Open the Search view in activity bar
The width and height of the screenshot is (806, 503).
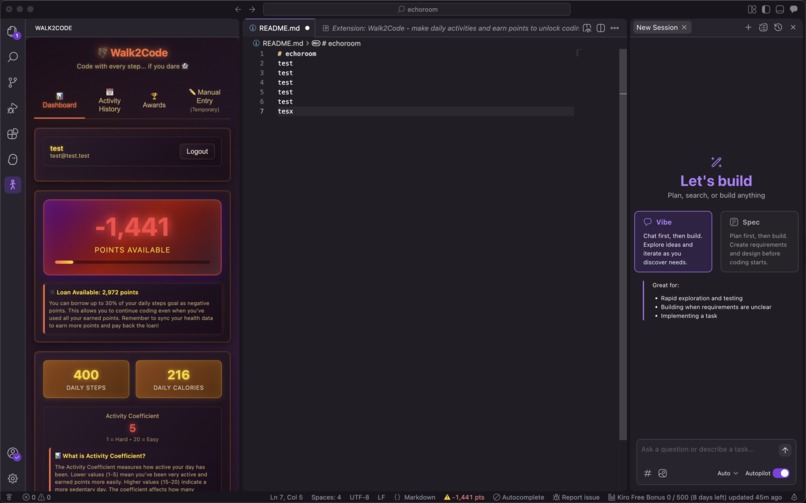click(13, 57)
